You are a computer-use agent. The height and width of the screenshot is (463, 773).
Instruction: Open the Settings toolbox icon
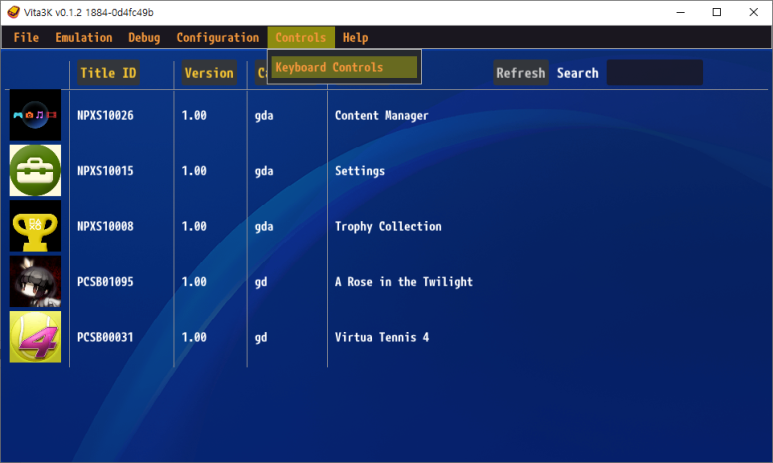click(35, 171)
